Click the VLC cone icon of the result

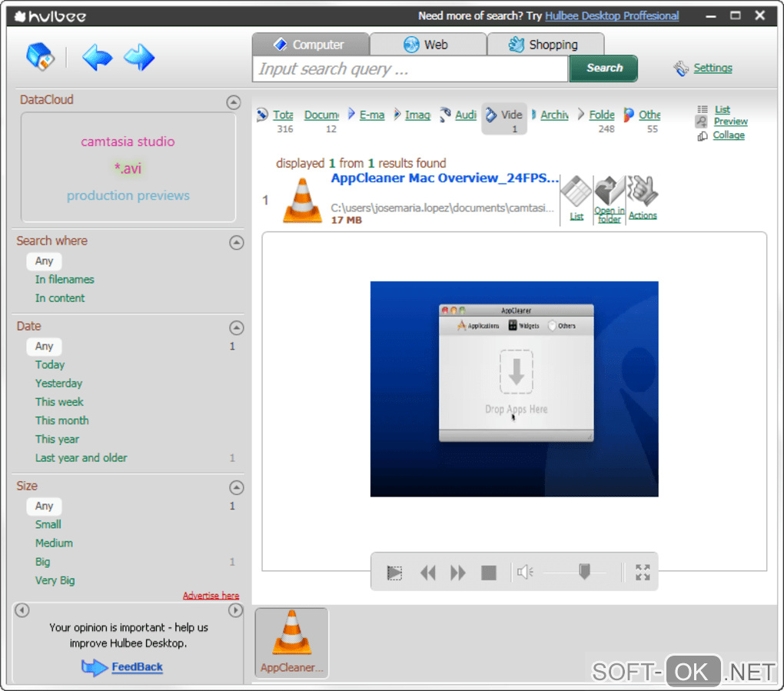[303, 201]
